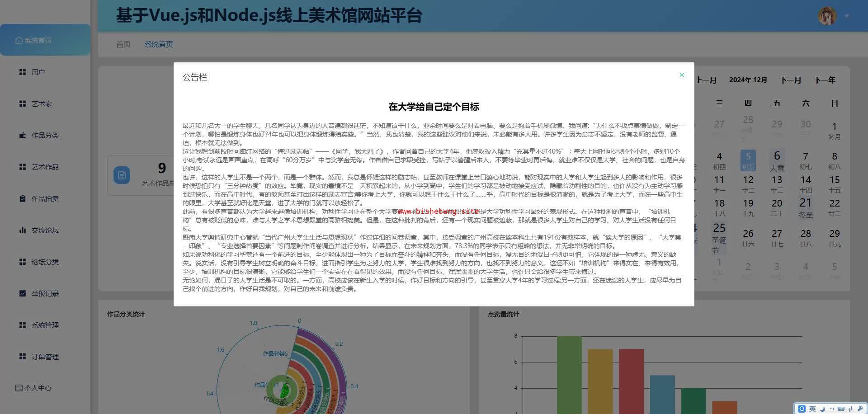This screenshot has width=868, height=414.
Task: Click the red bar in 点赞量统计
Action: point(631,381)
